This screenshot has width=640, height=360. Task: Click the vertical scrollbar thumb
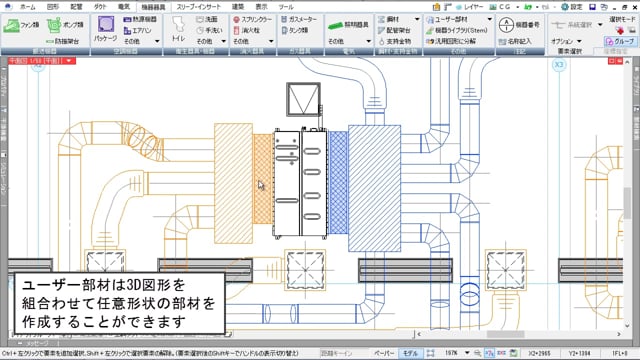pyautogui.click(x=627, y=203)
